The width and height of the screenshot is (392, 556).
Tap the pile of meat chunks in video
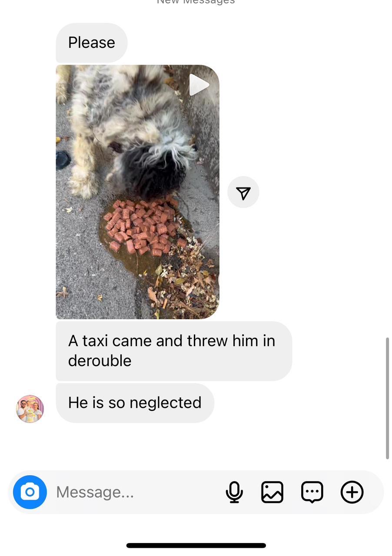pyautogui.click(x=141, y=227)
